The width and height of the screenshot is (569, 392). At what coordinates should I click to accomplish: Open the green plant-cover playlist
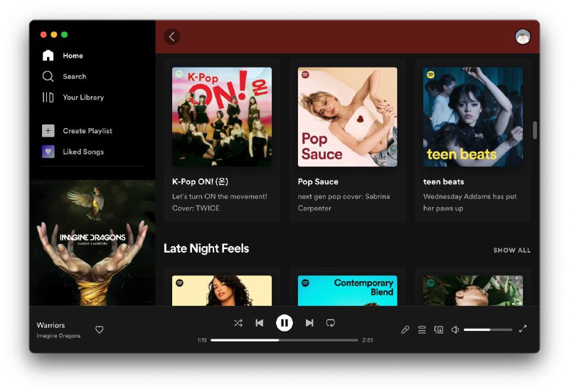pyautogui.click(x=473, y=290)
